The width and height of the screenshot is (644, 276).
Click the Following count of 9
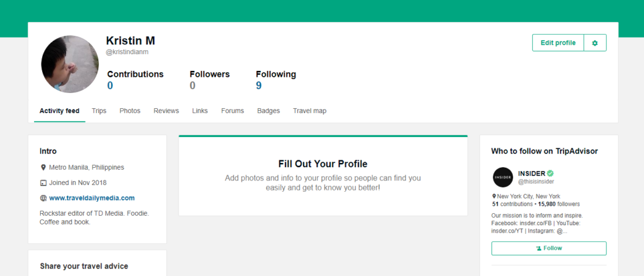(x=258, y=86)
